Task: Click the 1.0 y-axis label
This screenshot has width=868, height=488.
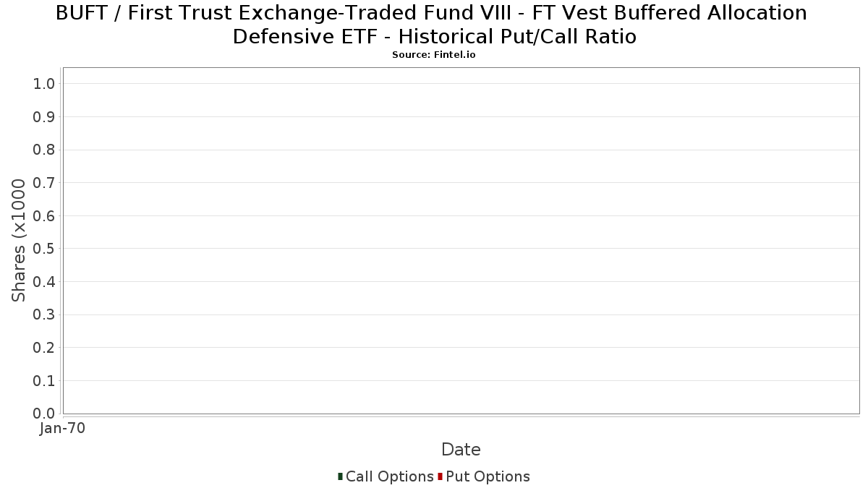Action: point(44,84)
